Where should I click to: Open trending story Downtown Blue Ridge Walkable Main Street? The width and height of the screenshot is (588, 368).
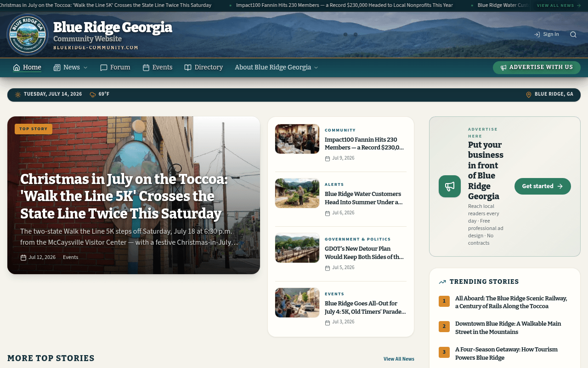pos(508,328)
